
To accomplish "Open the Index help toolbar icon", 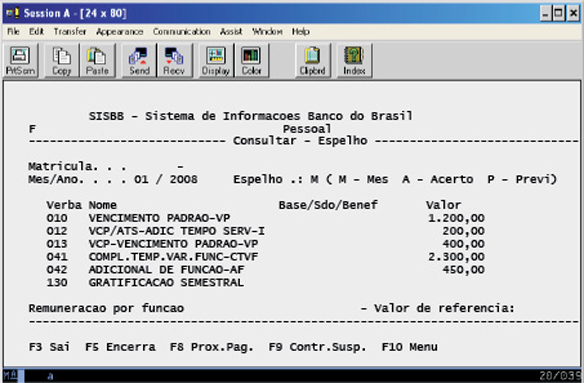I will 354,60.
